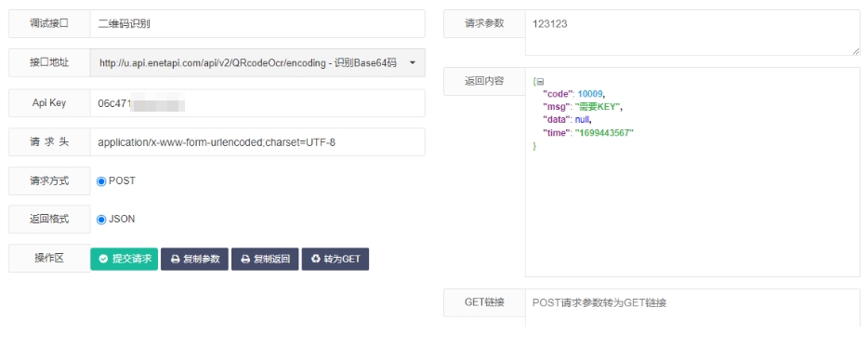The height and width of the screenshot is (348, 868).
Task: Click the 10009 code value
Action: click(589, 94)
